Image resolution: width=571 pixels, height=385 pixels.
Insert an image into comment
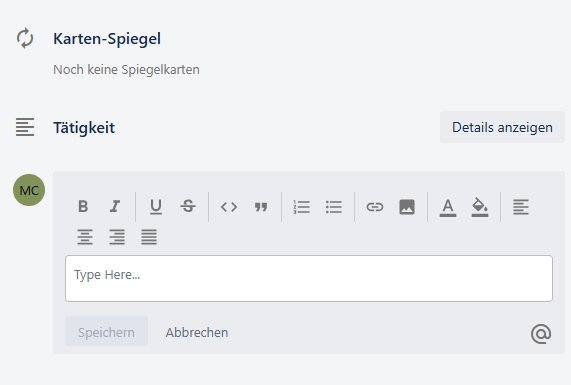[x=407, y=207]
